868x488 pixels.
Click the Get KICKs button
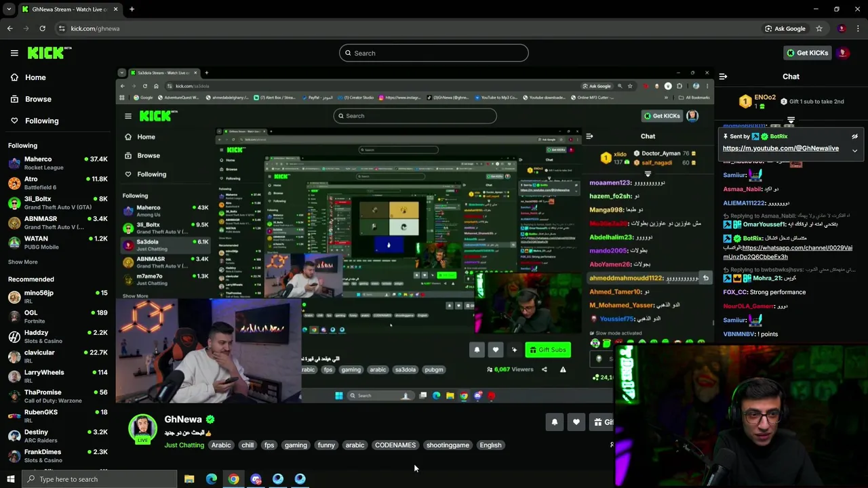point(807,53)
